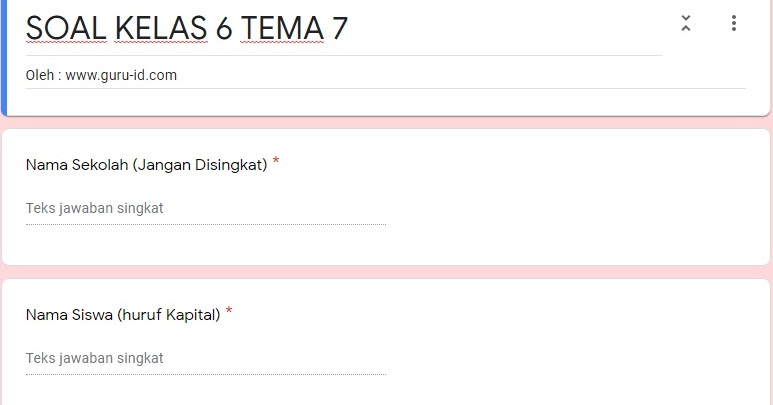Click the blue left edge of header card
The image size is (773, 405).
tap(4, 60)
